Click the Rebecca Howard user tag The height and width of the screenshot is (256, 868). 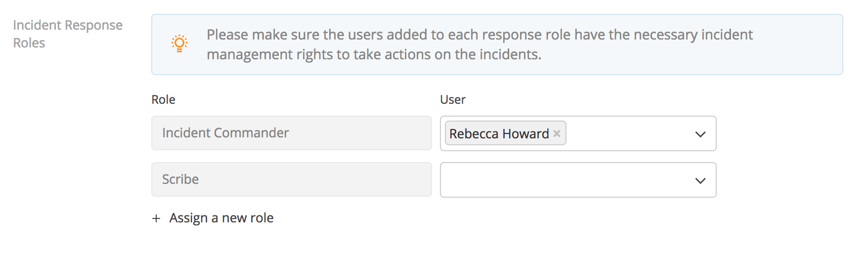[499, 133]
